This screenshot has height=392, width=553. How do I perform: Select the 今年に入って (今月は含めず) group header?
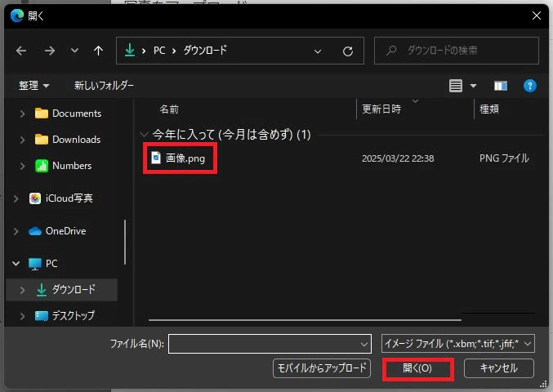[231, 134]
